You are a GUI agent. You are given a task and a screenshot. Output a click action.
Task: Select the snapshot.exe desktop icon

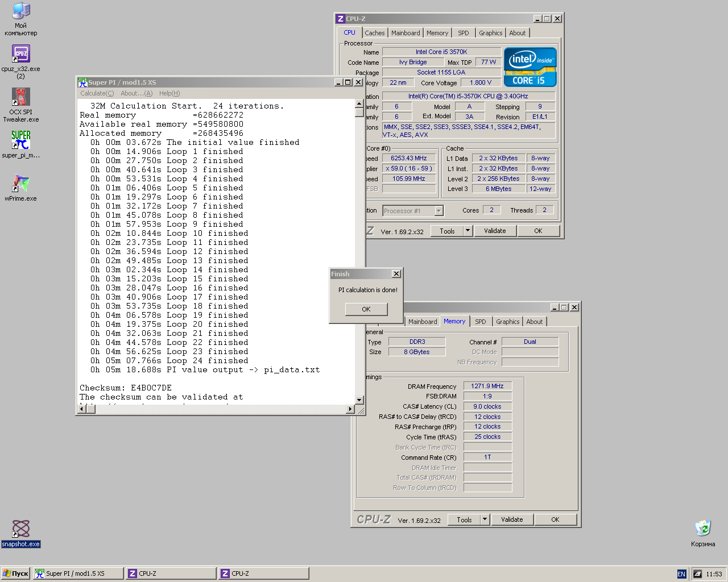click(x=21, y=534)
